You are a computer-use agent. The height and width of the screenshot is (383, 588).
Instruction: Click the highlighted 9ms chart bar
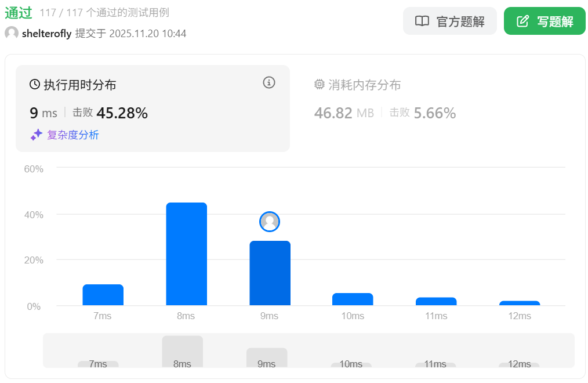pos(270,273)
